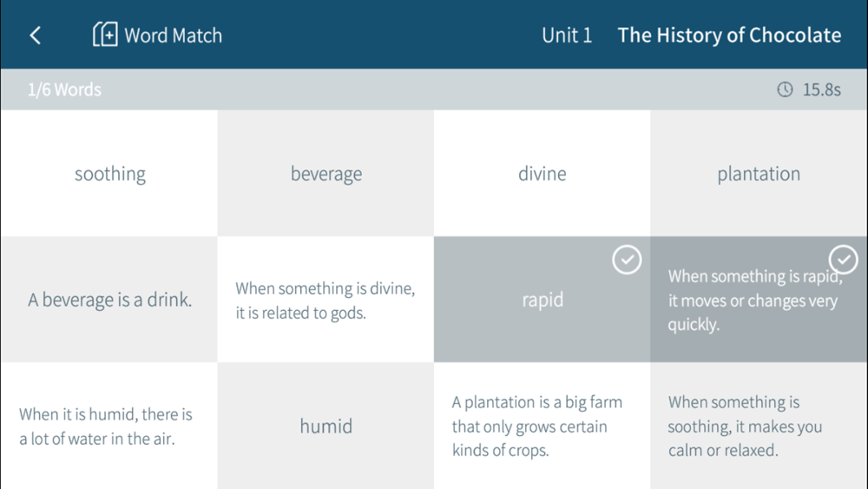Select the humid word card
The height and width of the screenshot is (489, 868).
pos(325,426)
